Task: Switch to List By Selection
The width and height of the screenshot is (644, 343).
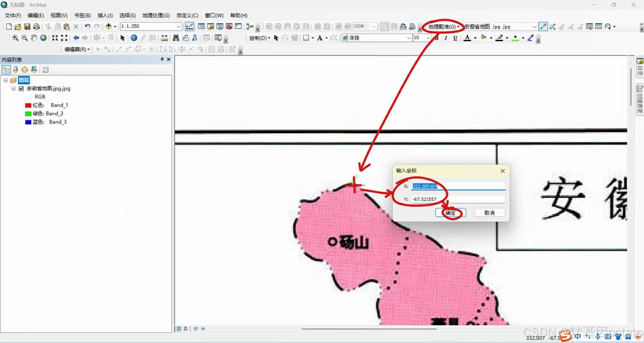Action: 34,70
